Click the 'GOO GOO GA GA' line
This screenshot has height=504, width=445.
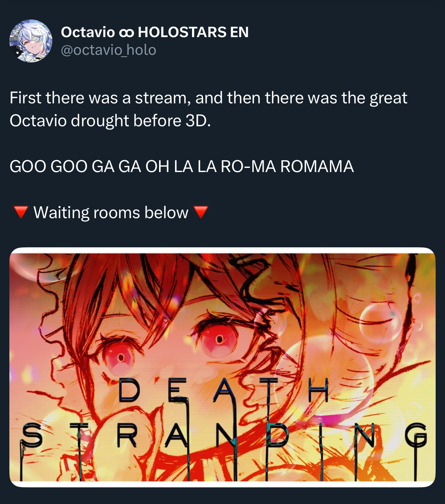182,166
